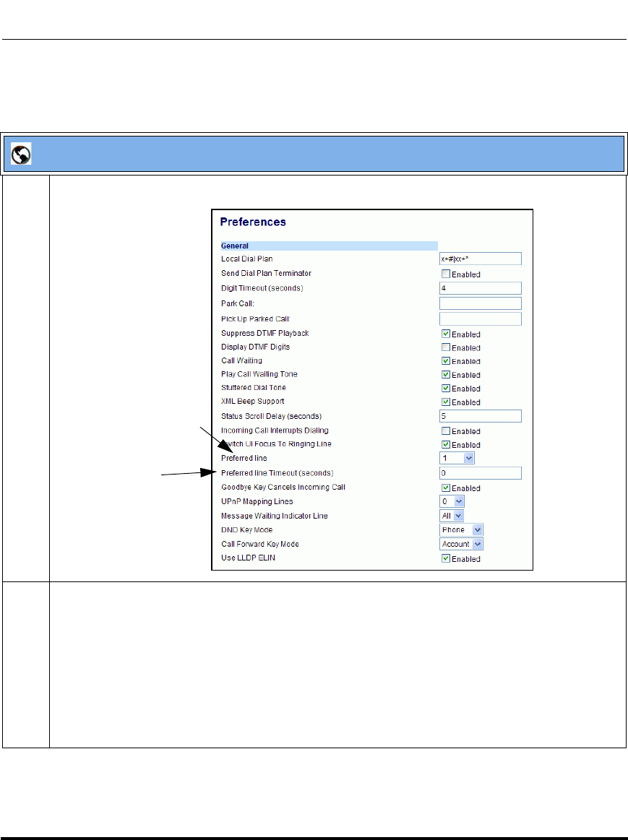Open DND Key Mode dropdown
The image size is (628, 840).
pyautogui.click(x=461, y=530)
